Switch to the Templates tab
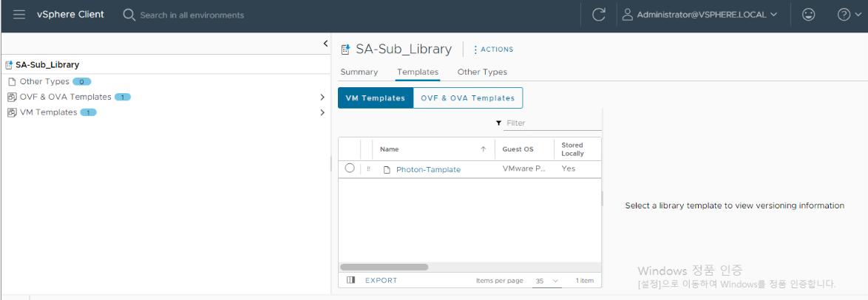Image resolution: width=868 pixels, height=300 pixels. [418, 72]
